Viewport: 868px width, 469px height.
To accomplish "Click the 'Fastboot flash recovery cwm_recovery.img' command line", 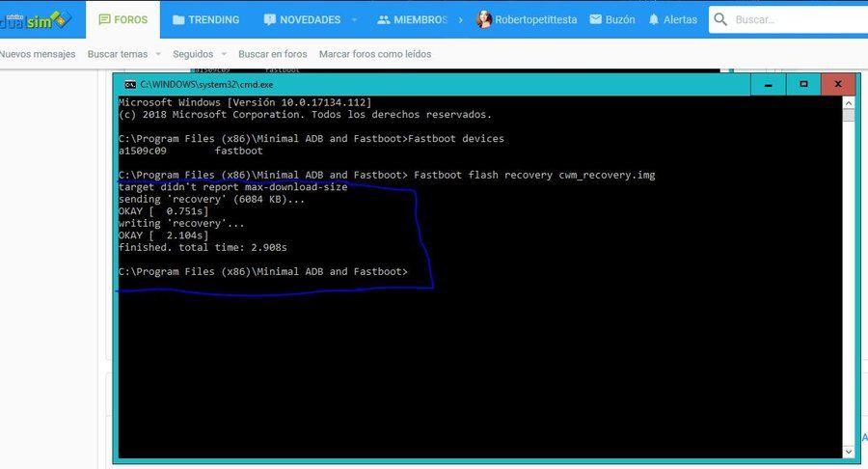I will tap(387, 175).
